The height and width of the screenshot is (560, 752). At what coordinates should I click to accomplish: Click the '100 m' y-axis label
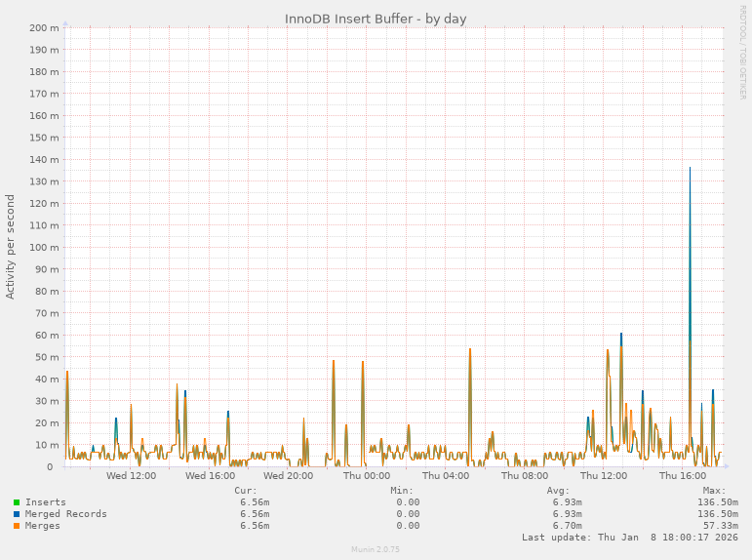(44, 248)
